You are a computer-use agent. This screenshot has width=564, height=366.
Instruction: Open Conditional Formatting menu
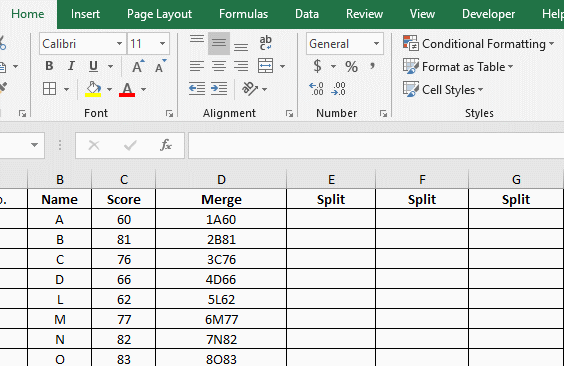point(478,44)
